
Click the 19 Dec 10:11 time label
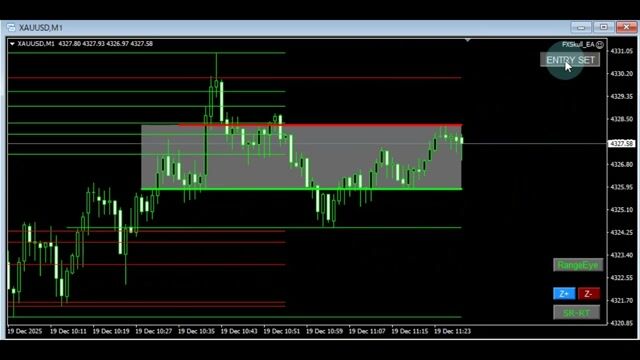click(x=68, y=331)
